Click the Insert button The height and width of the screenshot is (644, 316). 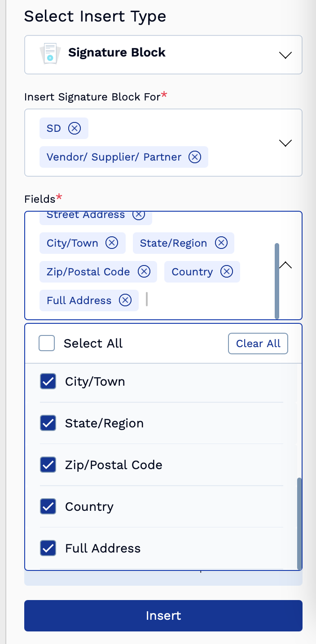pos(163,616)
